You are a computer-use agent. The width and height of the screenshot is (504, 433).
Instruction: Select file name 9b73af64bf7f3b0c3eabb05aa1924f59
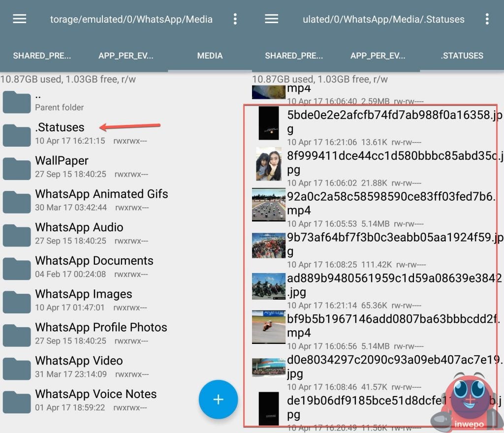coord(395,244)
